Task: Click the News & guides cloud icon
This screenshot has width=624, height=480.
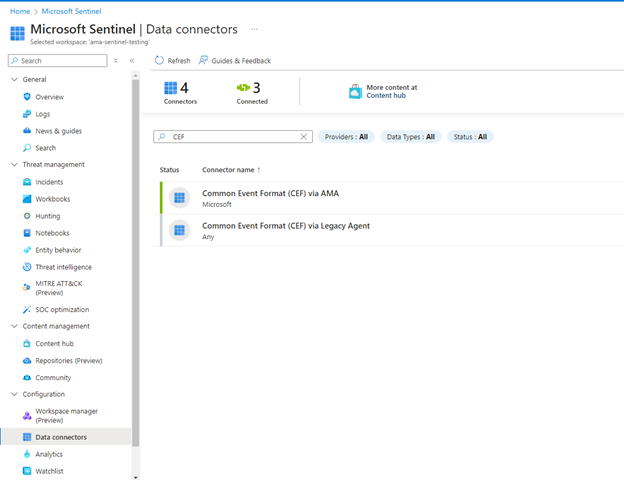Action: (x=27, y=131)
